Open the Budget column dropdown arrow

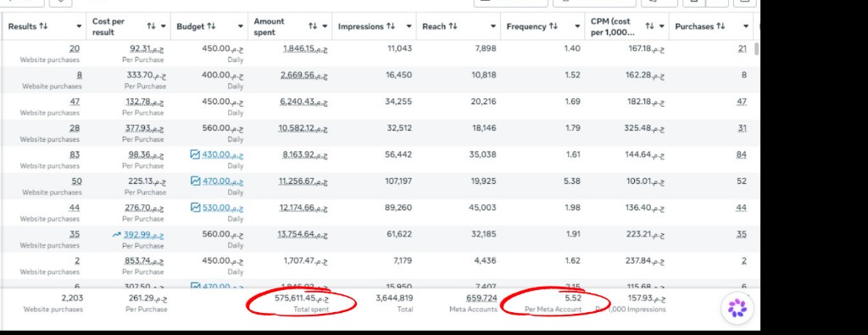click(x=240, y=26)
